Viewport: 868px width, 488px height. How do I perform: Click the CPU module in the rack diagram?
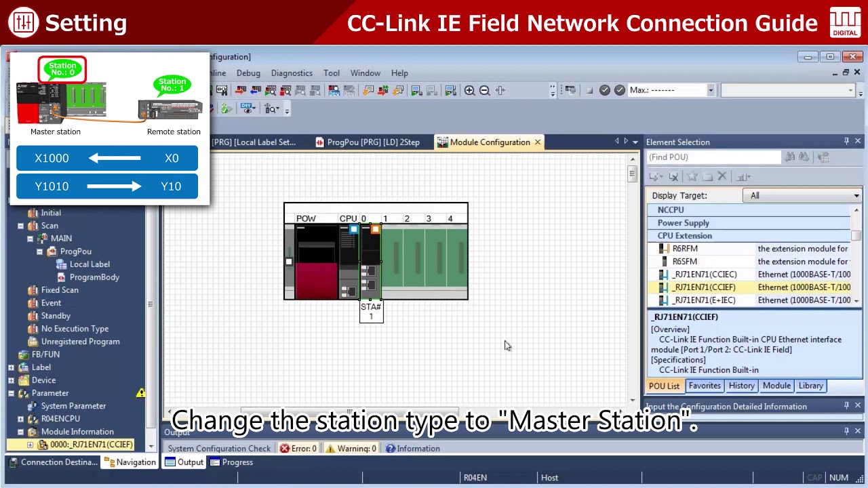click(349, 261)
